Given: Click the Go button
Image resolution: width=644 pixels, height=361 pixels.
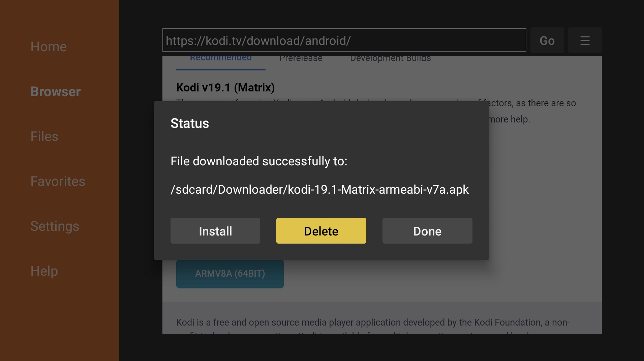Looking at the screenshot, I should coord(547,40).
